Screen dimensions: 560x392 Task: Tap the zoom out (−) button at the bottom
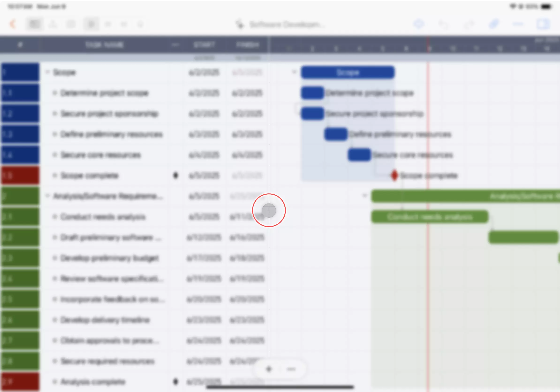(291, 369)
